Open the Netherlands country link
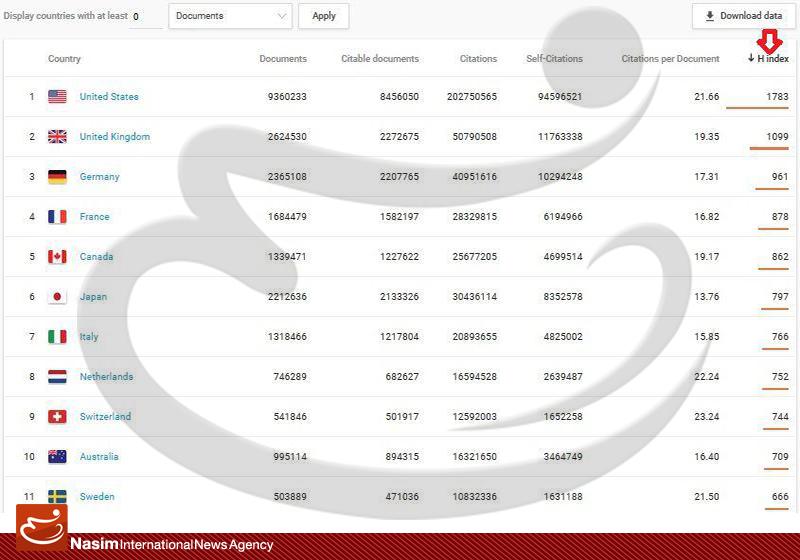 [x=106, y=377]
